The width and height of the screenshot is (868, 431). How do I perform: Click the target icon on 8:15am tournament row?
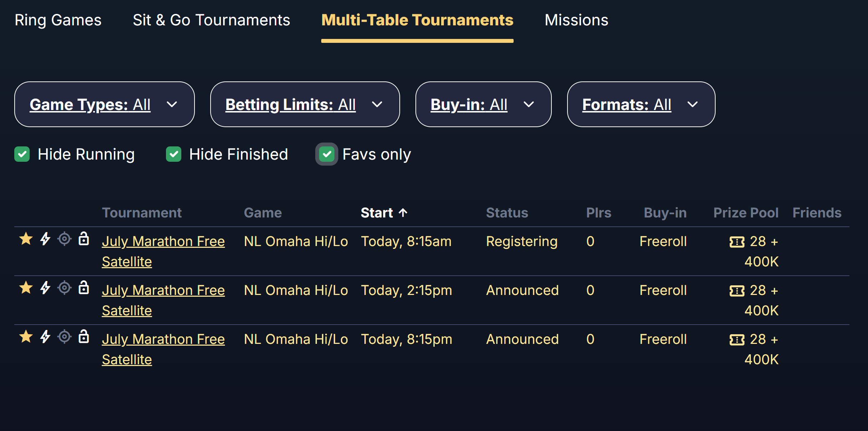pos(65,239)
